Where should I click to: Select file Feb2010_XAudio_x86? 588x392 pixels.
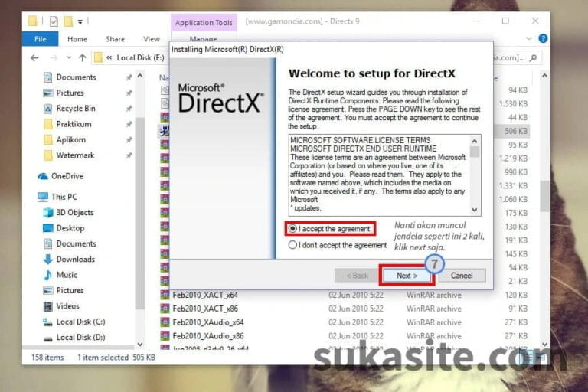pyautogui.click(x=208, y=336)
